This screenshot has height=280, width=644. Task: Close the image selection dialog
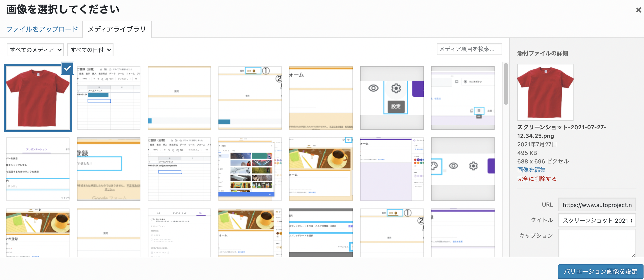[638, 10]
